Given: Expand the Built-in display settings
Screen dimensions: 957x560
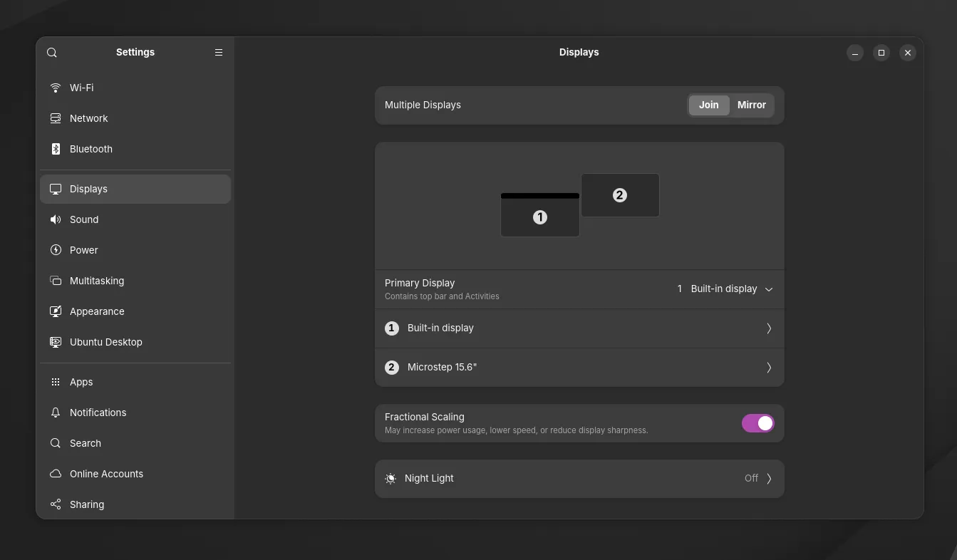Looking at the screenshot, I should point(768,328).
